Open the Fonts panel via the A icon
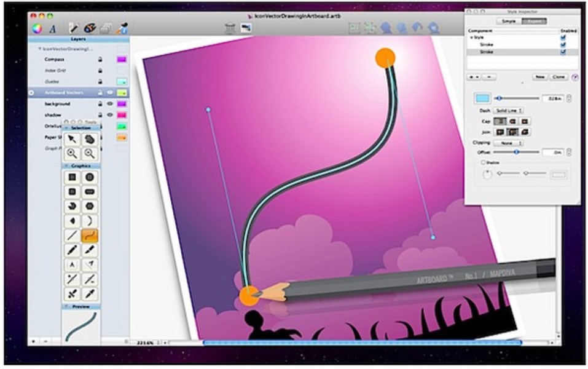 (x=52, y=28)
